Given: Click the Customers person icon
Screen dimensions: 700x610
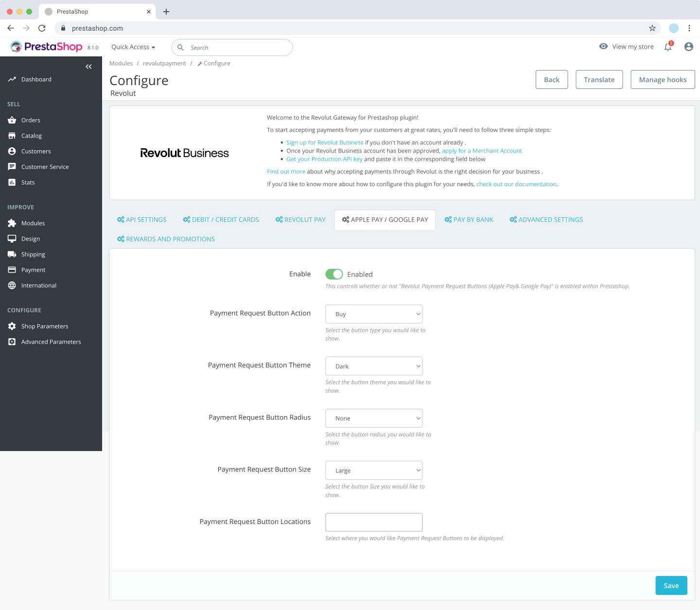Looking at the screenshot, I should point(12,151).
